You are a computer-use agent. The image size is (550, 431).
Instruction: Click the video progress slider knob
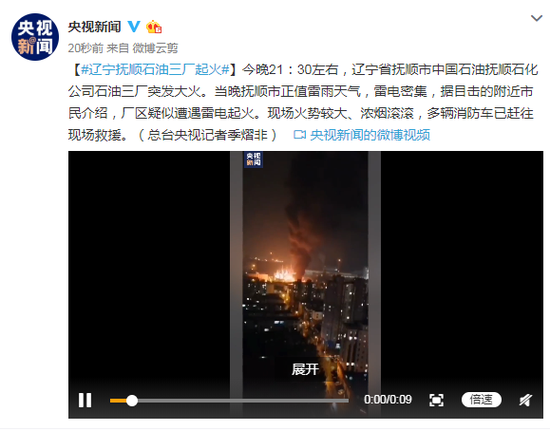click(x=132, y=400)
